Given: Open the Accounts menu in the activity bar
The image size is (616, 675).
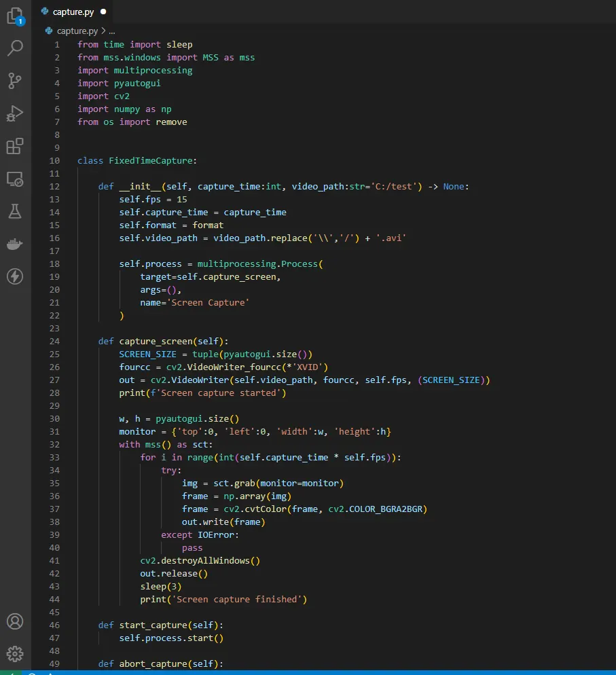Looking at the screenshot, I should 15,621.
